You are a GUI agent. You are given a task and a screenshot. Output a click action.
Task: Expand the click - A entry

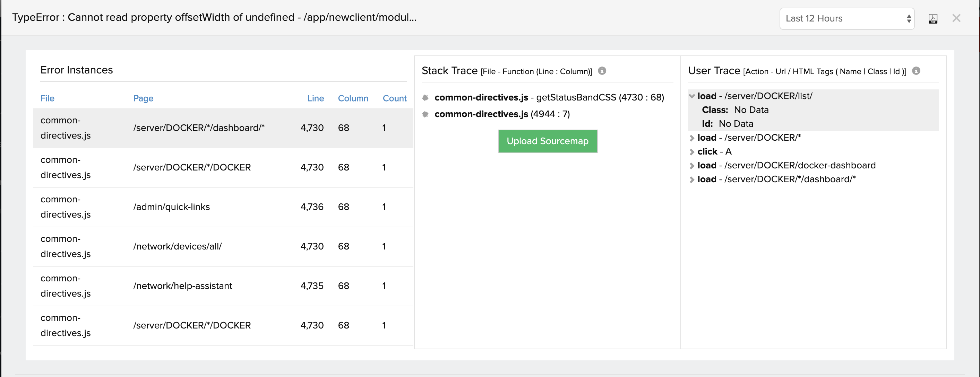691,152
